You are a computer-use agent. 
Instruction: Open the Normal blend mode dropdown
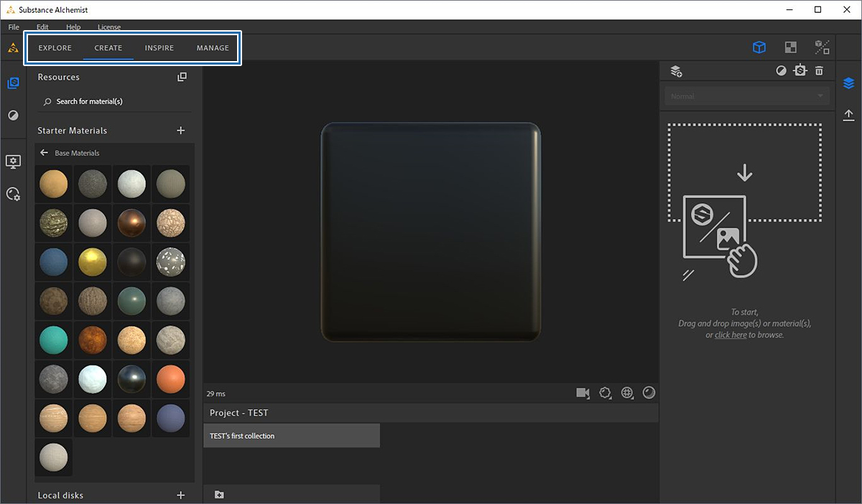[746, 96]
